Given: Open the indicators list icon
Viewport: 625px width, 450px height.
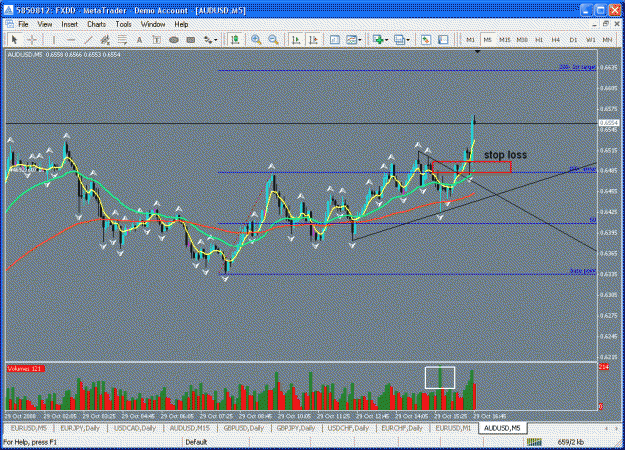Looking at the screenshot, I should 334,39.
